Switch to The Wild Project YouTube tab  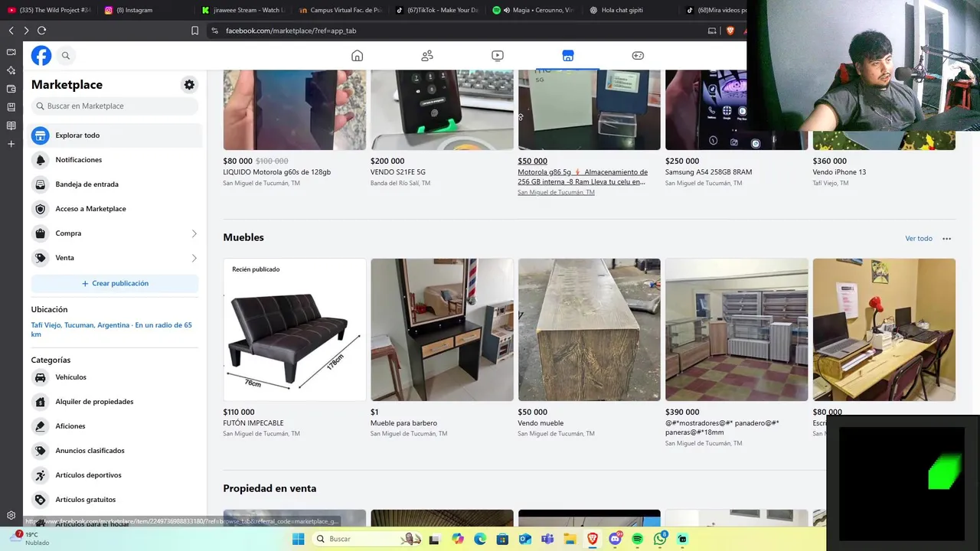(x=49, y=10)
